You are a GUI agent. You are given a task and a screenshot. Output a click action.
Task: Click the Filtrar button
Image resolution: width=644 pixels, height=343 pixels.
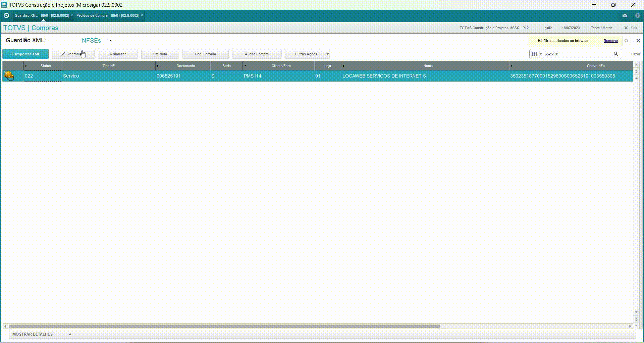(x=636, y=54)
